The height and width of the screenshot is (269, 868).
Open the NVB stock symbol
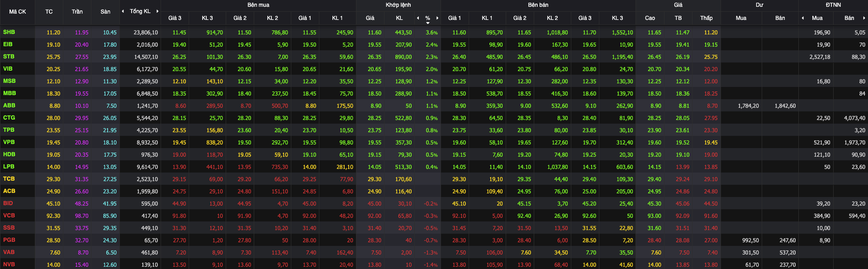tap(9, 264)
